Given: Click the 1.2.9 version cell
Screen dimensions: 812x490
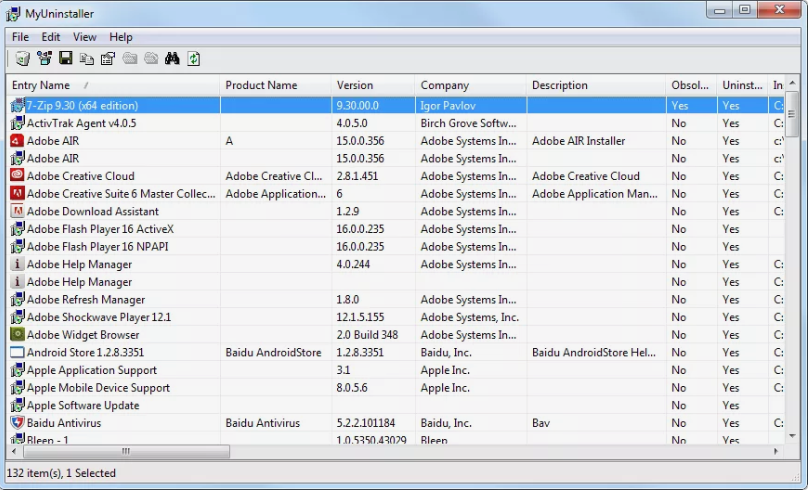Looking at the screenshot, I should 347,211.
